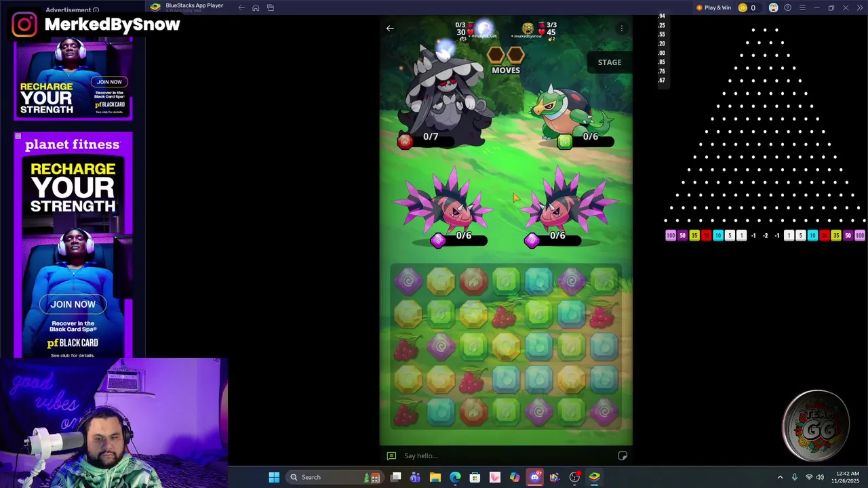
Task: Click the planet fitness ad logo
Action: click(x=73, y=144)
